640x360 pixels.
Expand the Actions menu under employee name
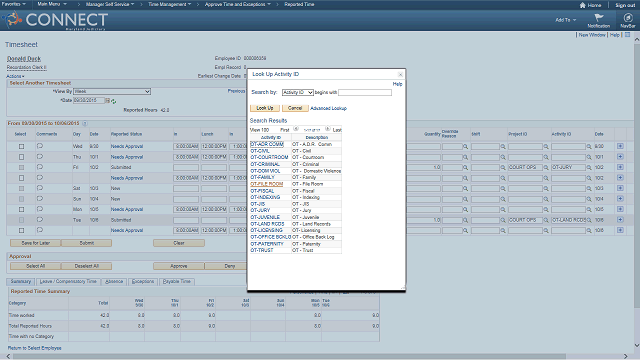(15, 76)
